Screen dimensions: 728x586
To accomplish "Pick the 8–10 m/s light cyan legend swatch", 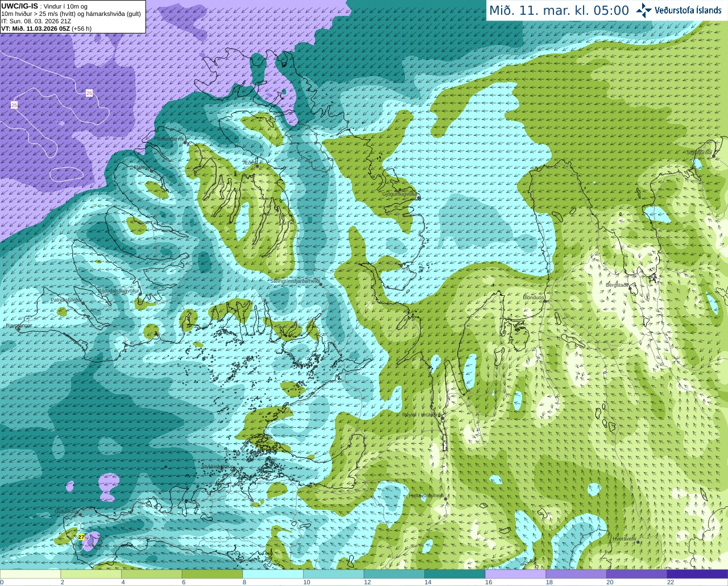I will [273, 574].
